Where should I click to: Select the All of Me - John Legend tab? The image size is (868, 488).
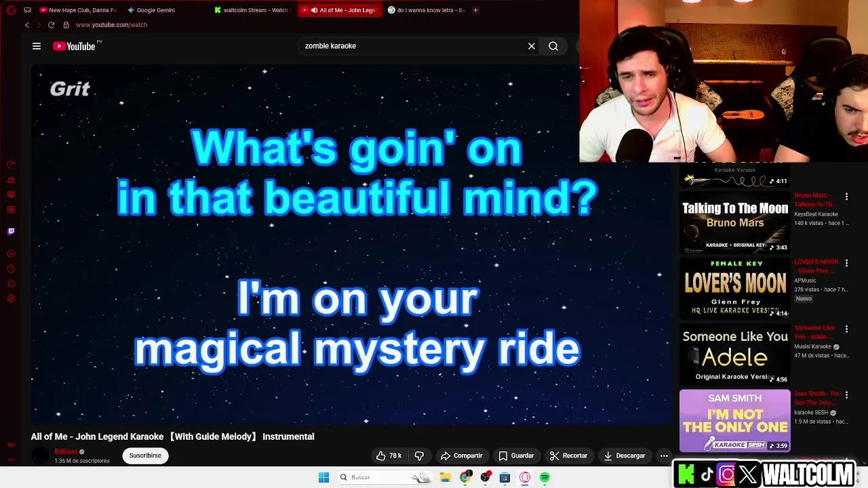[339, 10]
